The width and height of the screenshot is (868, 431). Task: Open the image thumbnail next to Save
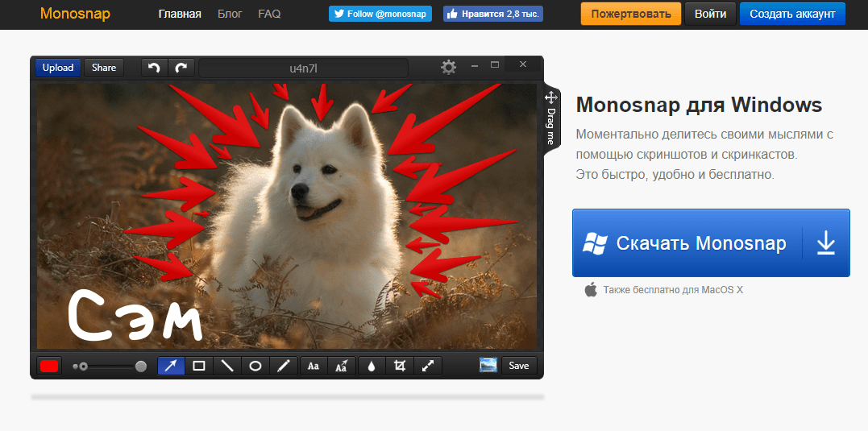pyautogui.click(x=488, y=365)
